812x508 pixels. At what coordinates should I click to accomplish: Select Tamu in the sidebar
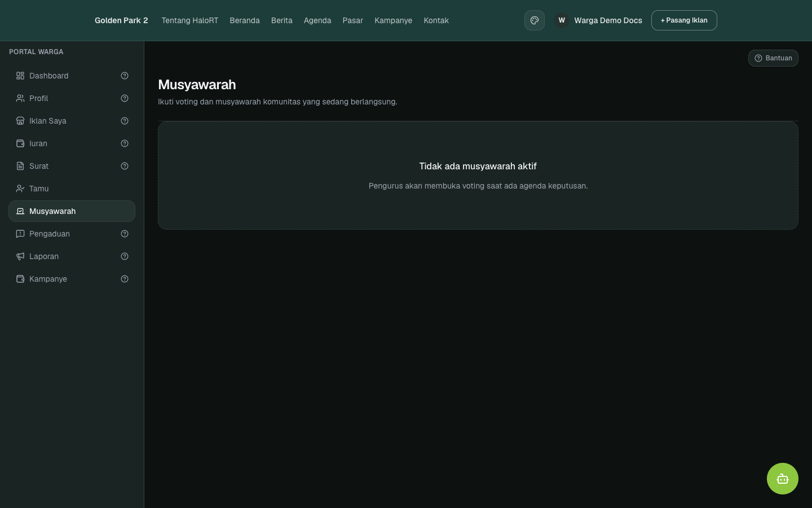pyautogui.click(x=72, y=189)
